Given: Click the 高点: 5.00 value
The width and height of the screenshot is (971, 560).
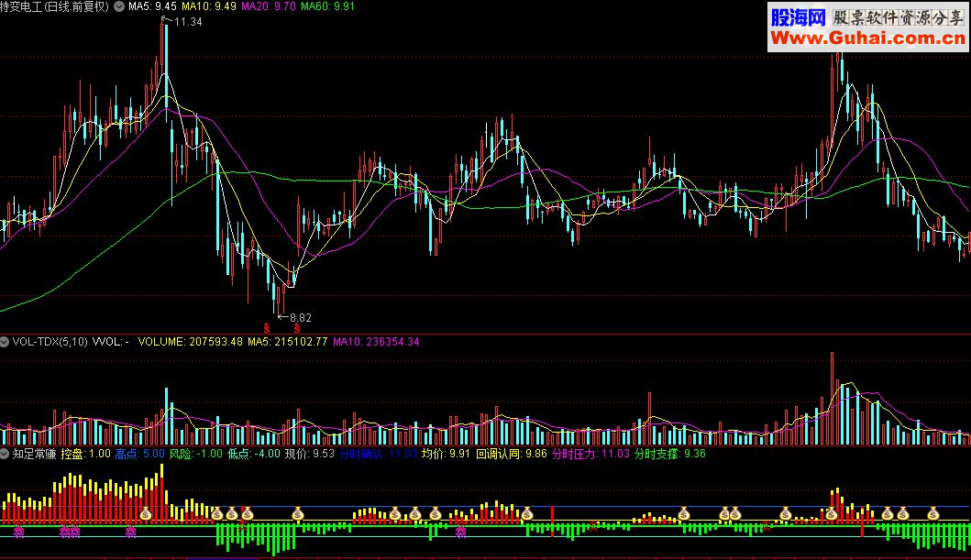Looking at the screenshot, I should [140, 454].
